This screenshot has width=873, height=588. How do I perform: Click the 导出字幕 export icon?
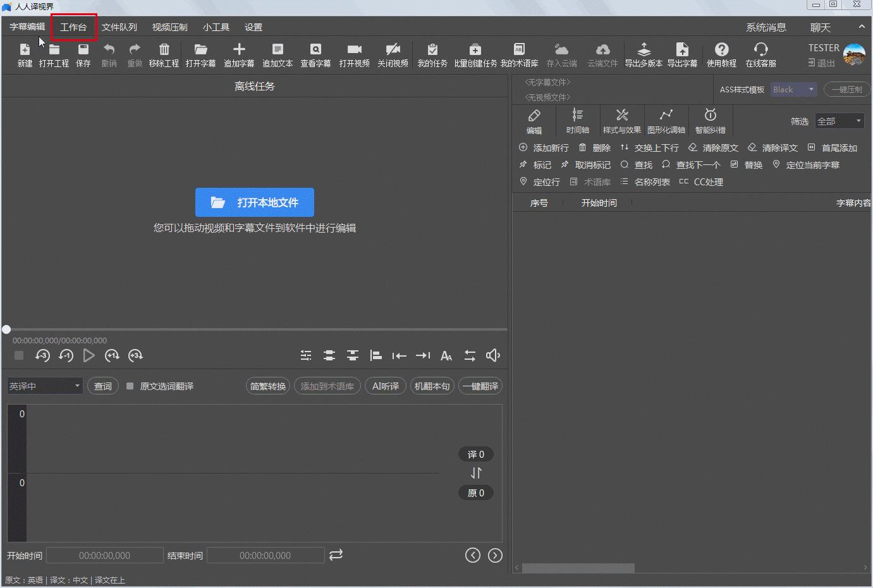point(682,50)
